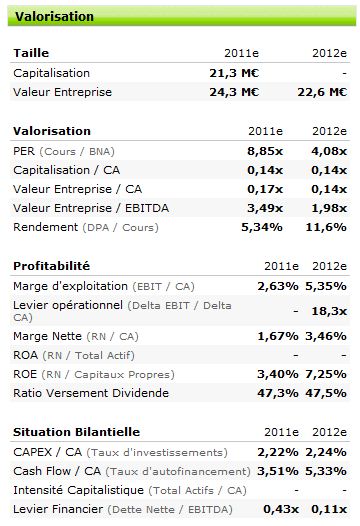The image size is (360, 526).
Task: Select the Capitalisation / CA row label
Action: coord(66,170)
